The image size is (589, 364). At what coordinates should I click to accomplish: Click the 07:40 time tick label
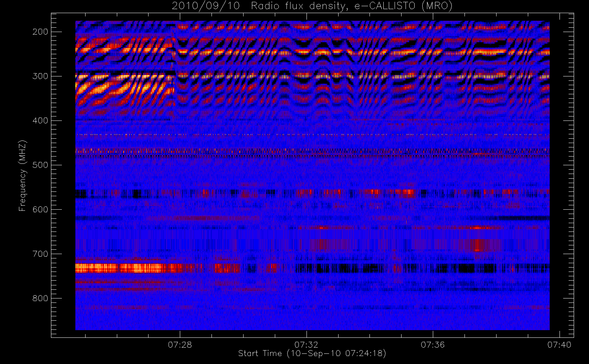point(559,344)
